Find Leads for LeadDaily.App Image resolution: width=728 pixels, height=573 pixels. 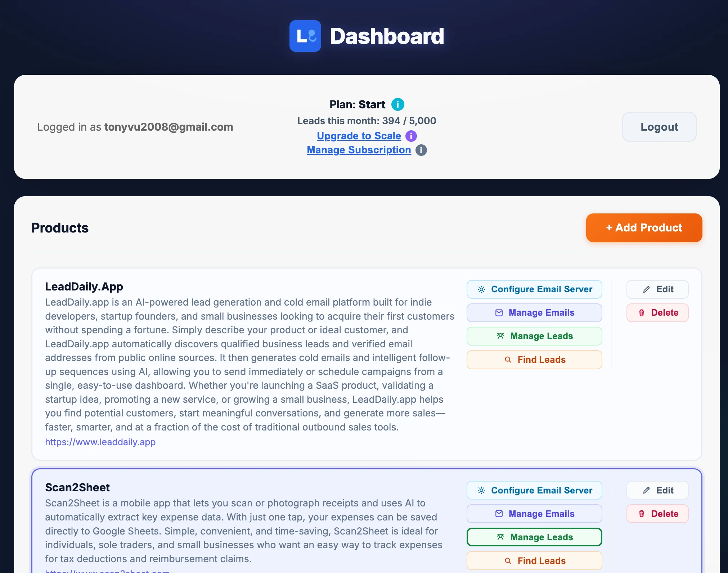pos(534,360)
